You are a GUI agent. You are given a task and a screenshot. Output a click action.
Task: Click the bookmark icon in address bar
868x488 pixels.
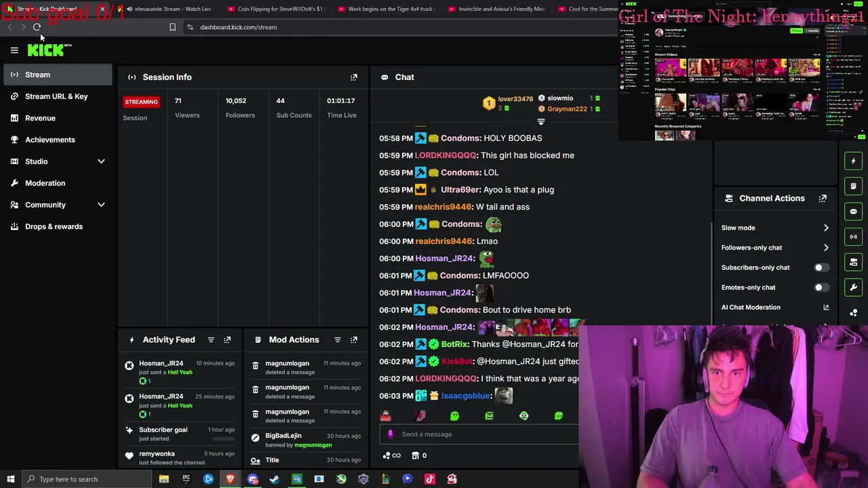(x=172, y=27)
